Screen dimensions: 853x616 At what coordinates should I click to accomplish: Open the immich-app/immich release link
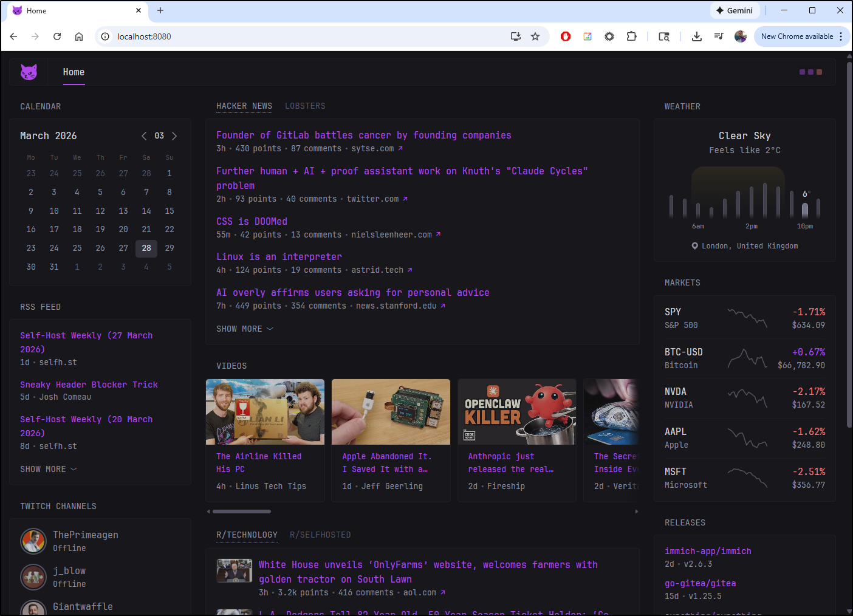[x=708, y=550]
